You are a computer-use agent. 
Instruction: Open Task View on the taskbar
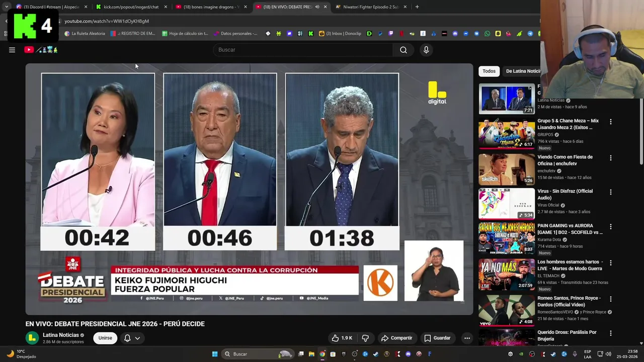click(301, 354)
